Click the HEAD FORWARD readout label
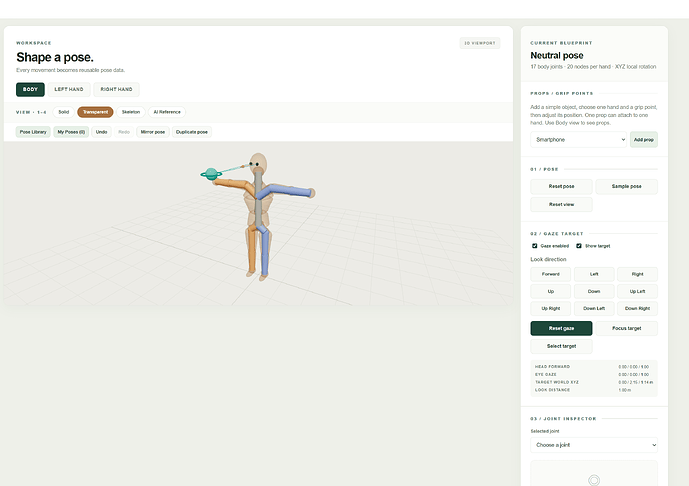Image resolution: width=689 pixels, height=486 pixels. [552, 366]
